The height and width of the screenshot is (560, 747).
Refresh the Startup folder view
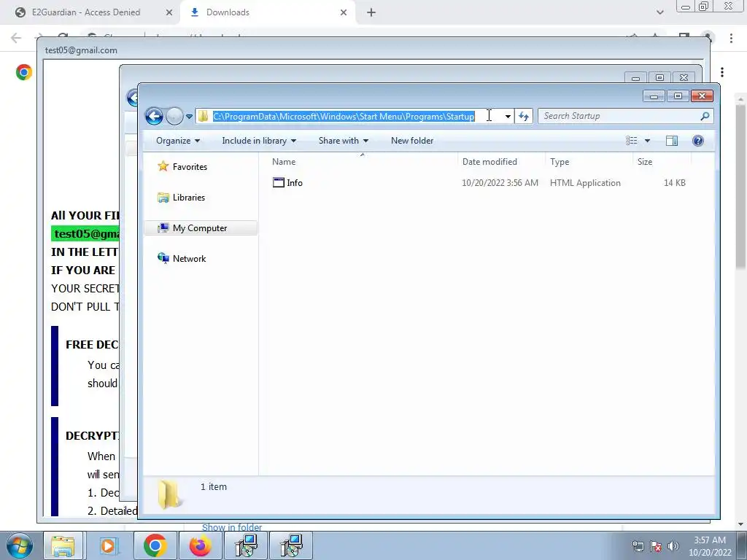pos(524,116)
